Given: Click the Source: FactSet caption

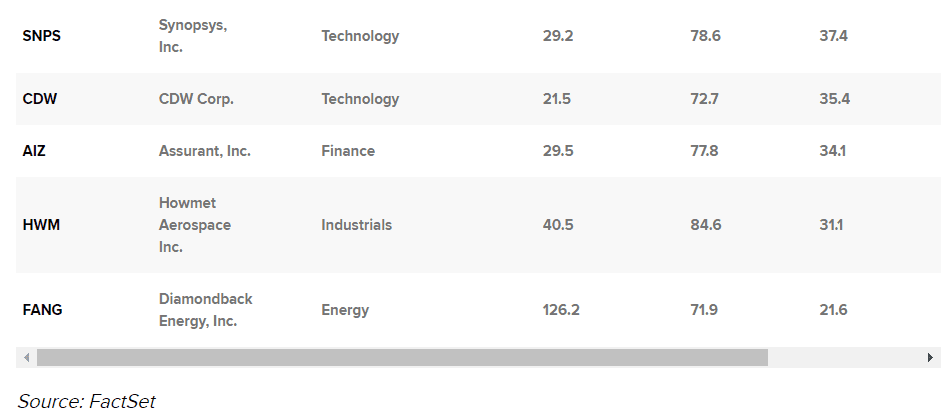Looking at the screenshot, I should click(87, 401).
